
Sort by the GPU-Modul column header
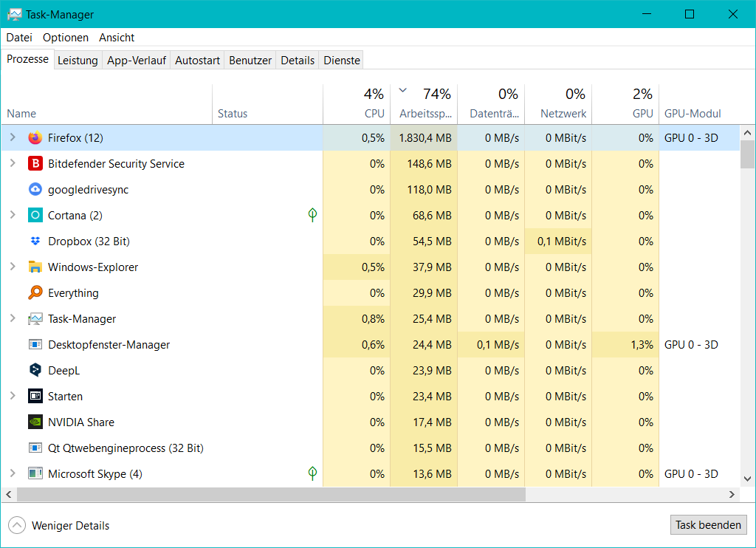click(x=699, y=104)
